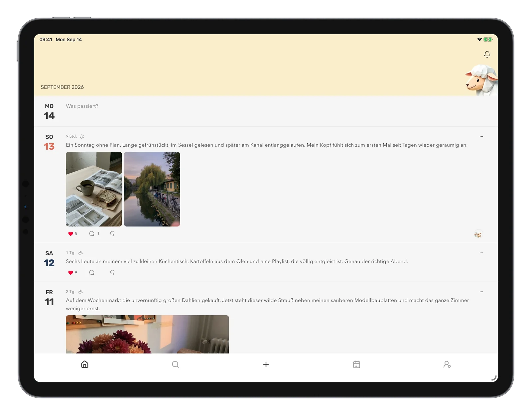Image resolution: width=532 pixels, height=416 pixels.
Task: Open profile settings icon in bottom bar
Action: click(x=447, y=364)
